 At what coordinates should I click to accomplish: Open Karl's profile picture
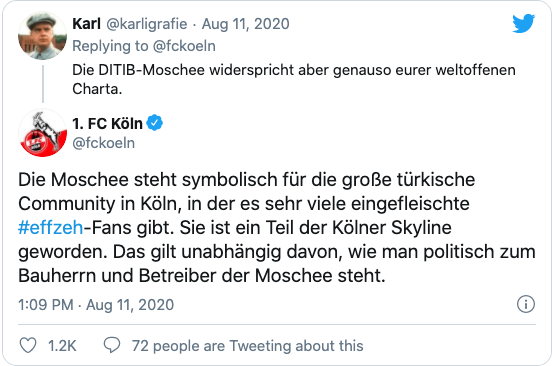coord(42,35)
